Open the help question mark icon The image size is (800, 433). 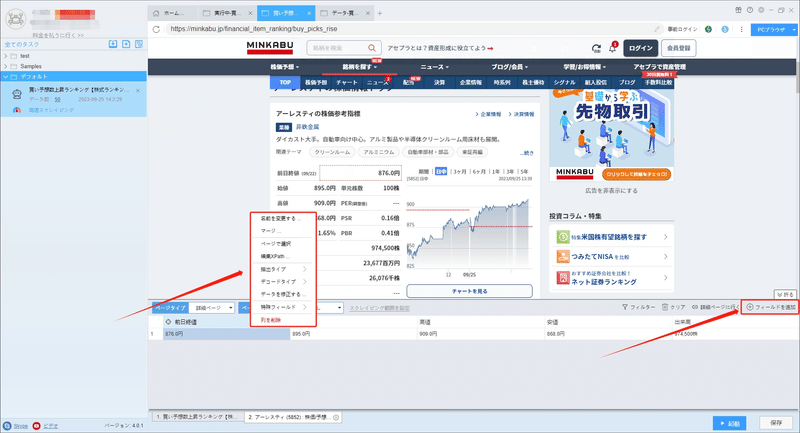point(749,10)
